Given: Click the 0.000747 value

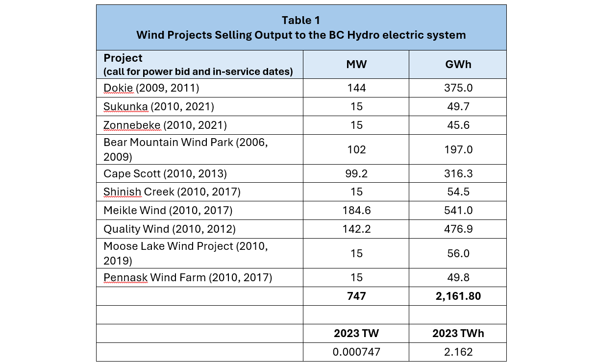Looking at the screenshot, I should pos(356,352).
